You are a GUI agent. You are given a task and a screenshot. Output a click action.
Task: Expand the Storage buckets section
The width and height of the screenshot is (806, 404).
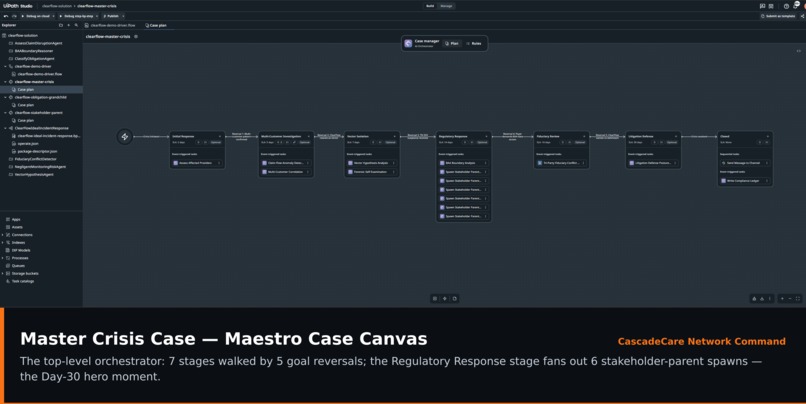[3, 273]
